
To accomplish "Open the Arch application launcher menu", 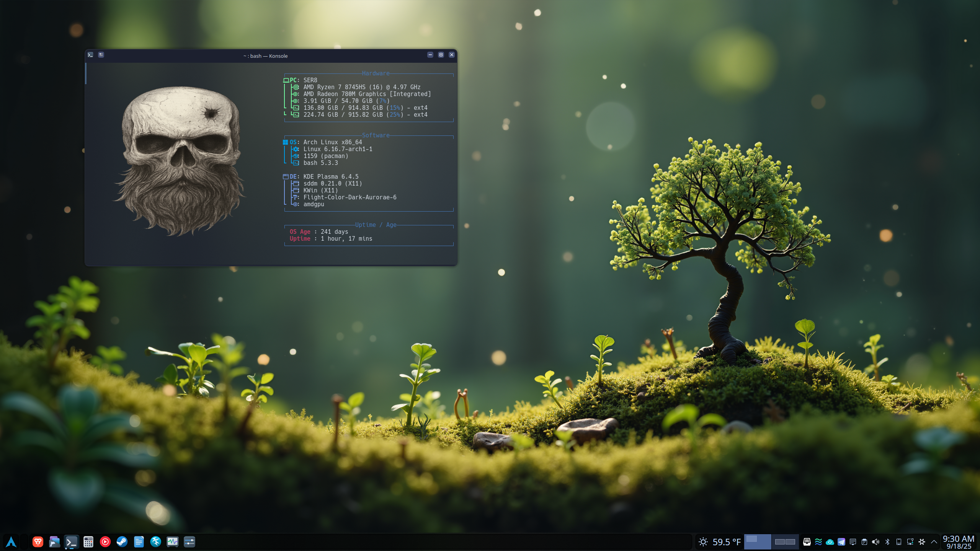I will coord(11,542).
